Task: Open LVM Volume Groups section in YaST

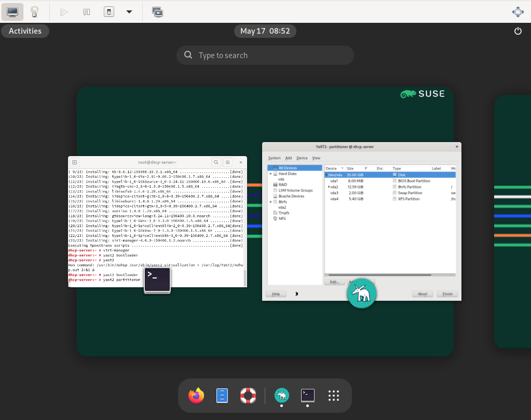Action: point(296,190)
